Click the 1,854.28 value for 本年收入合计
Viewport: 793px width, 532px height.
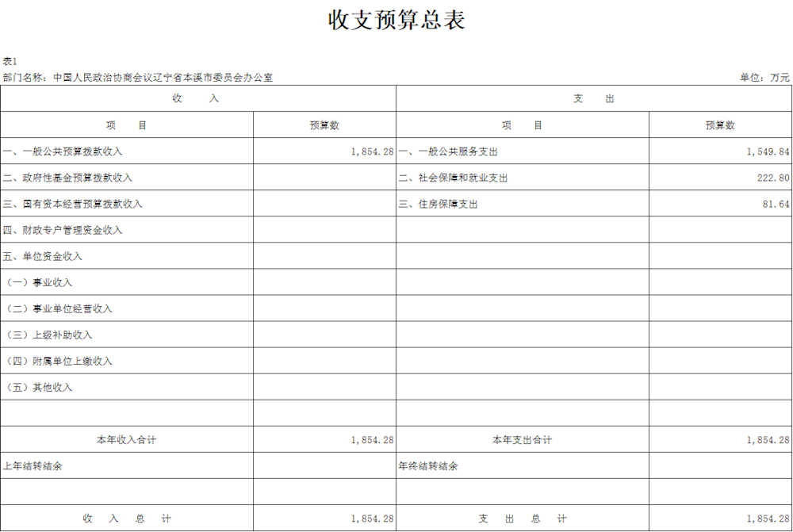coord(372,440)
